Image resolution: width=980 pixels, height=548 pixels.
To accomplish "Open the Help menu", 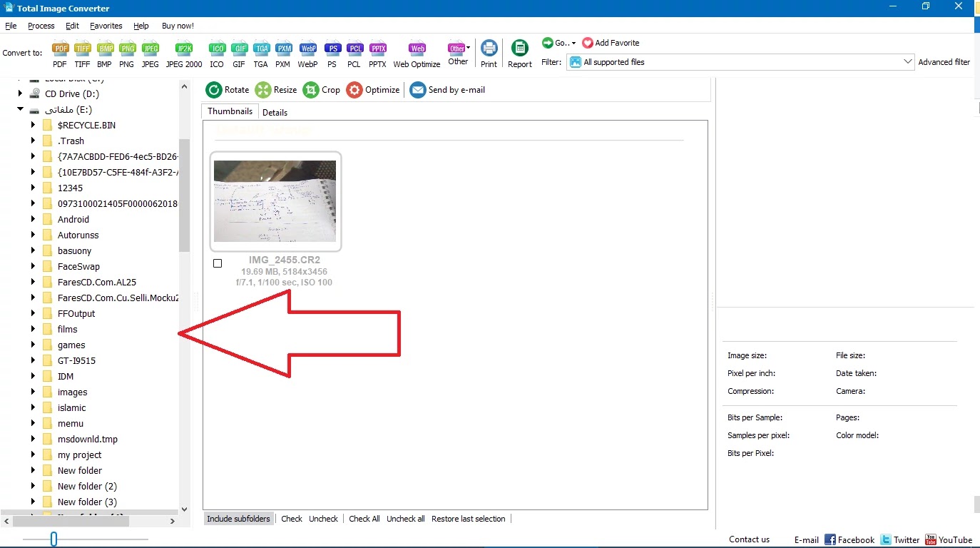I will [x=141, y=26].
